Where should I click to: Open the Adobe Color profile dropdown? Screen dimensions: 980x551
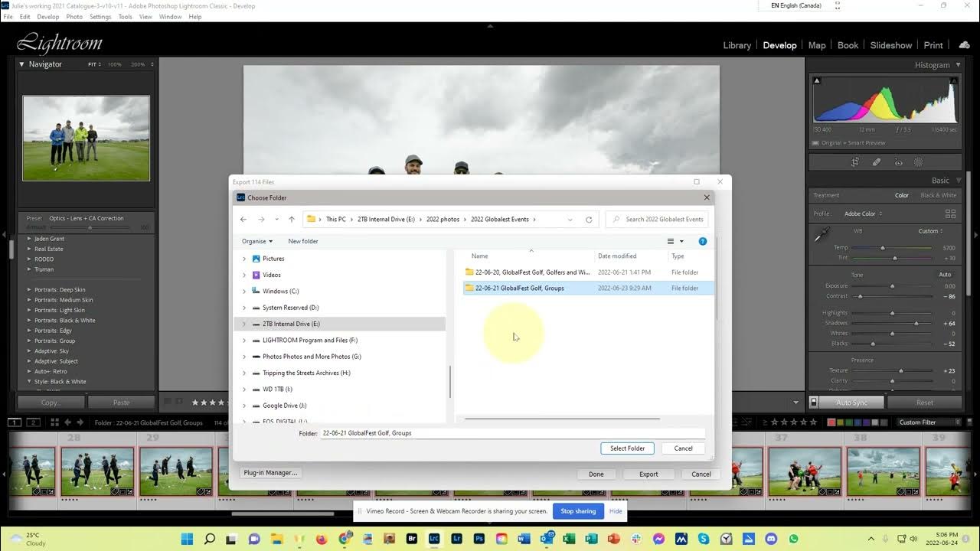point(863,214)
